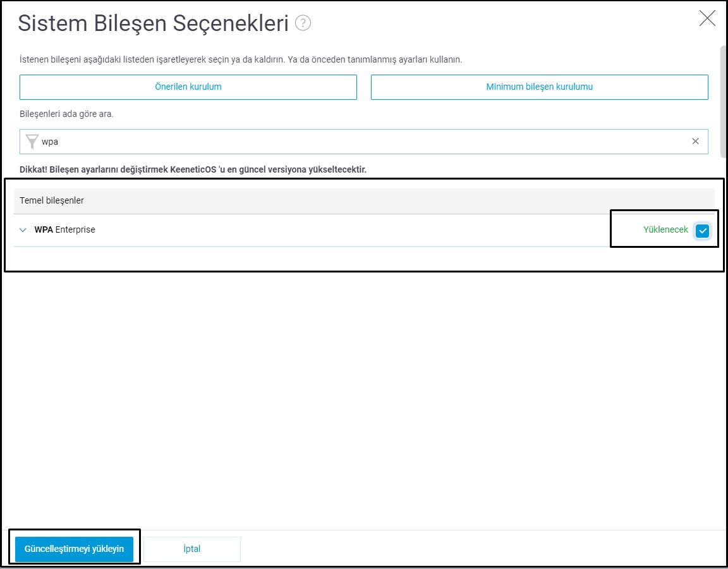Expand the WPA Enterprise chevron
The image size is (728, 569).
tap(23, 230)
